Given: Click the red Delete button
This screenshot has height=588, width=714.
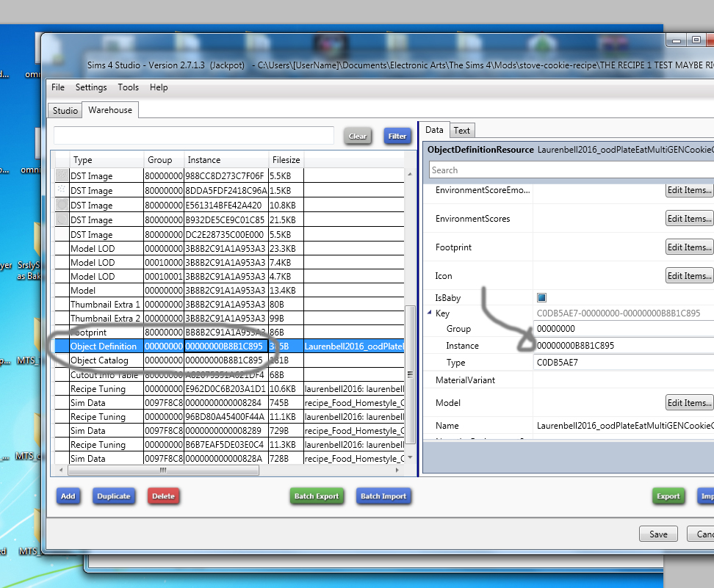Looking at the screenshot, I should point(164,496).
